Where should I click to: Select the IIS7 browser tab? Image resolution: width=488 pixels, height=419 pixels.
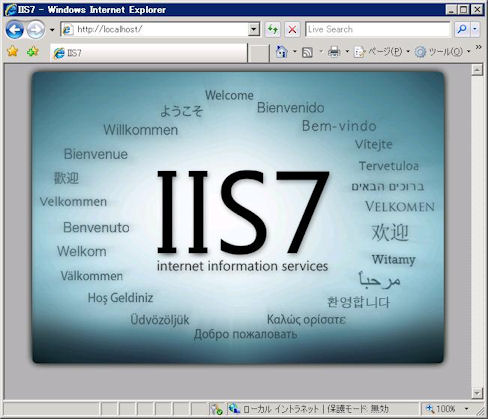coord(149,53)
